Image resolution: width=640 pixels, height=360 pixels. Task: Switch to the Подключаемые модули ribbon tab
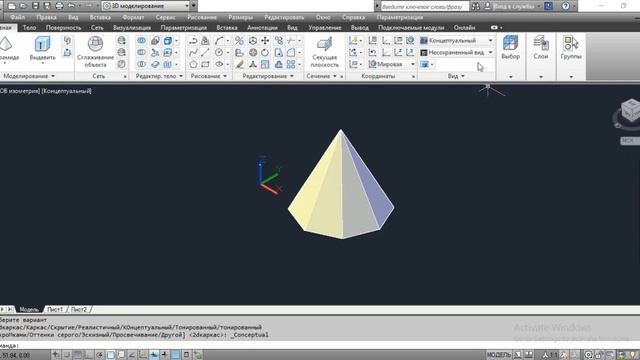coord(411,27)
